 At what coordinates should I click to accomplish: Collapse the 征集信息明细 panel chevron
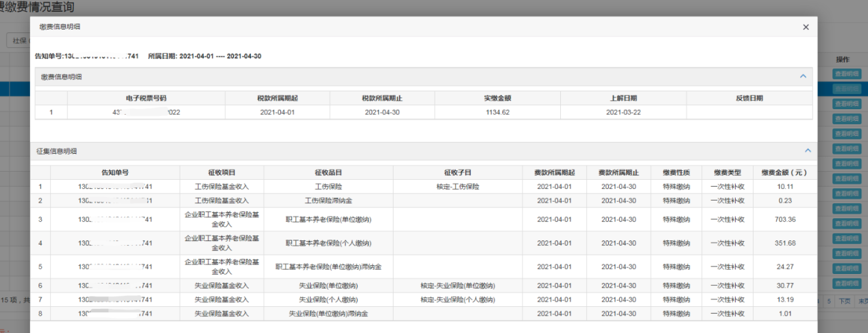(x=807, y=150)
